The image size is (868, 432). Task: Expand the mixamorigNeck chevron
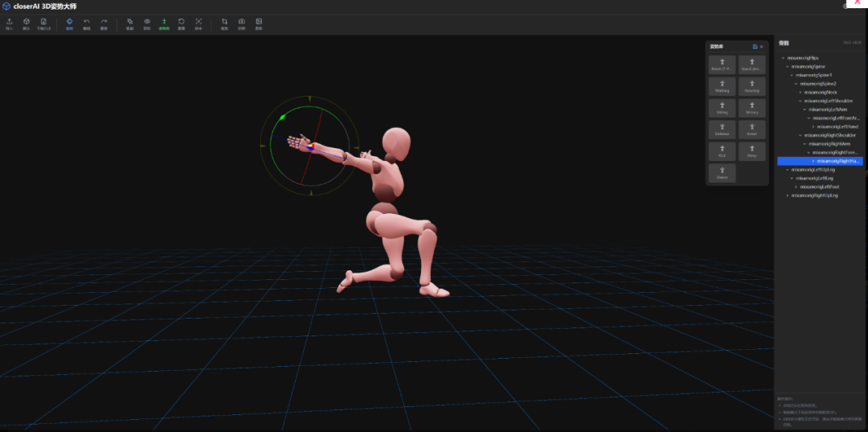point(800,92)
